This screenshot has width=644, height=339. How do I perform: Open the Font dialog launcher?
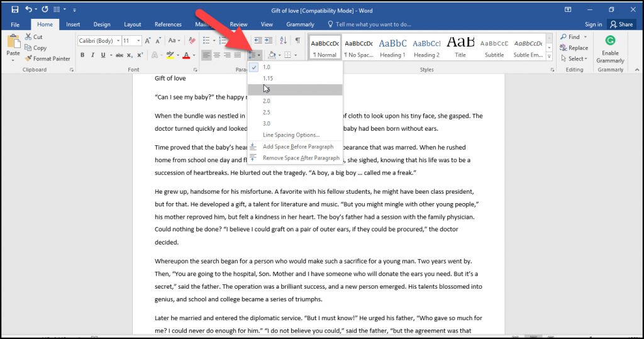click(195, 70)
